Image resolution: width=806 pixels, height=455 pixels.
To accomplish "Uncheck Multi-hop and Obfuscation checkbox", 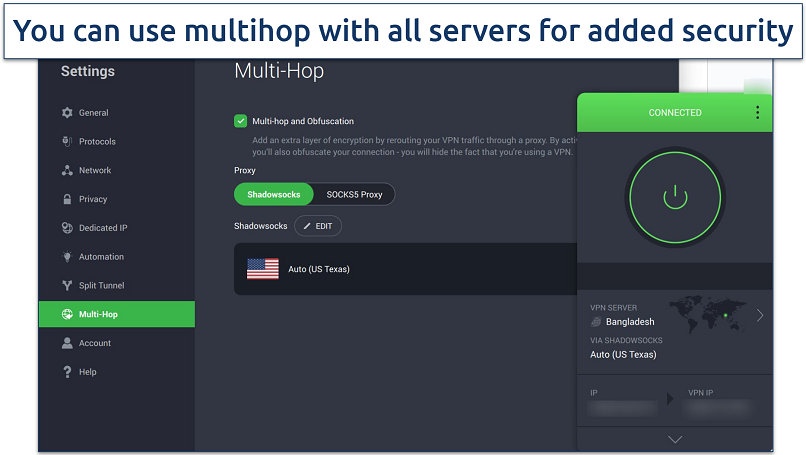I will pyautogui.click(x=240, y=121).
